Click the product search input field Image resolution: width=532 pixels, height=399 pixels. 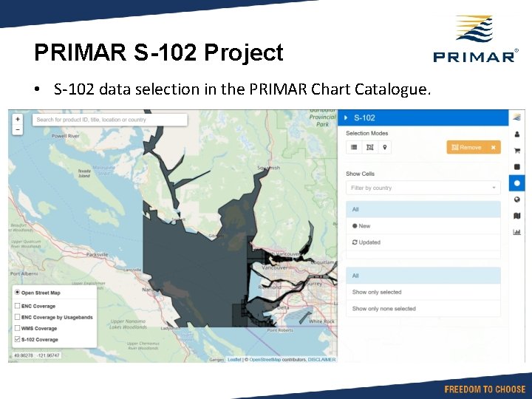(109, 120)
